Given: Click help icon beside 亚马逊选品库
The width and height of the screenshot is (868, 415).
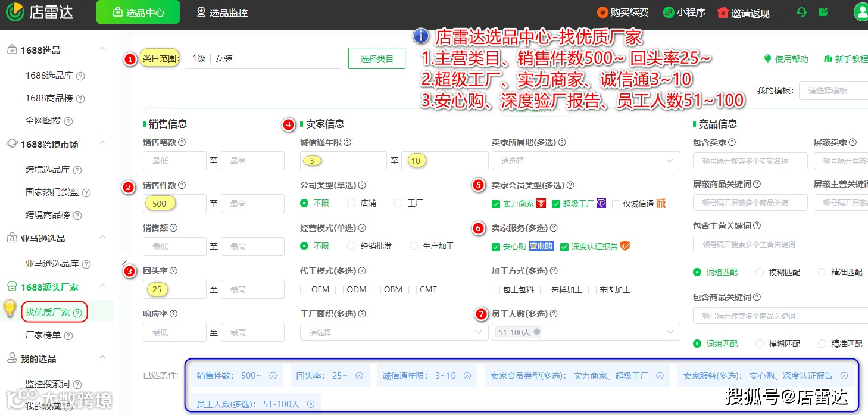Looking at the screenshot, I should [x=86, y=264].
